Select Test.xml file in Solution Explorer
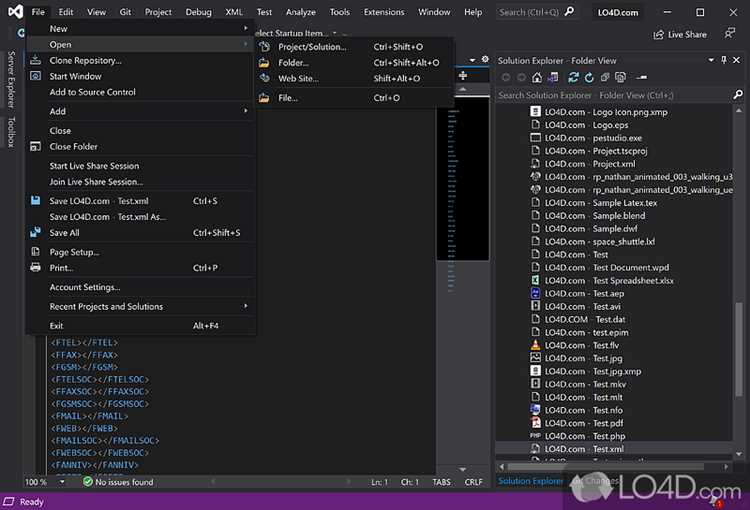The height and width of the screenshot is (510, 750). [614, 449]
